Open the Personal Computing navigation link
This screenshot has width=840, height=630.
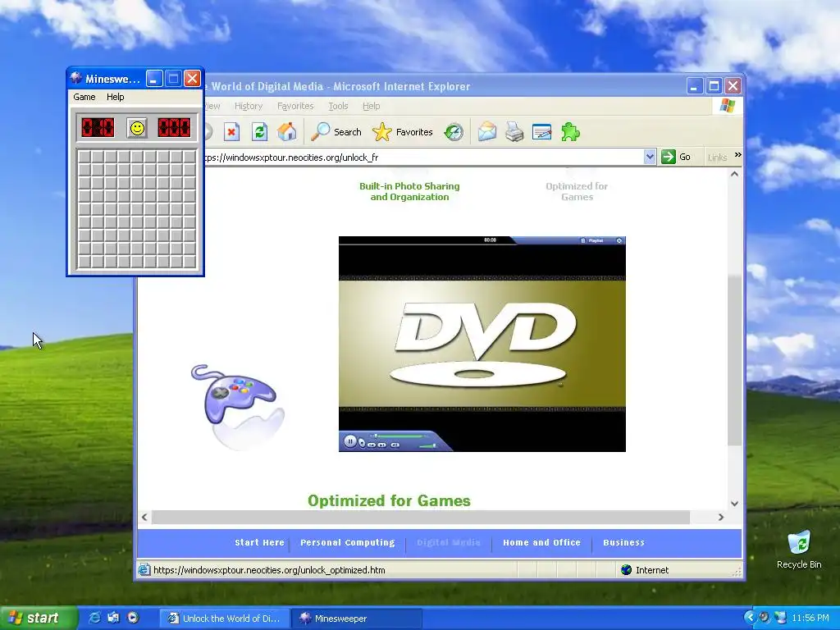click(x=348, y=542)
